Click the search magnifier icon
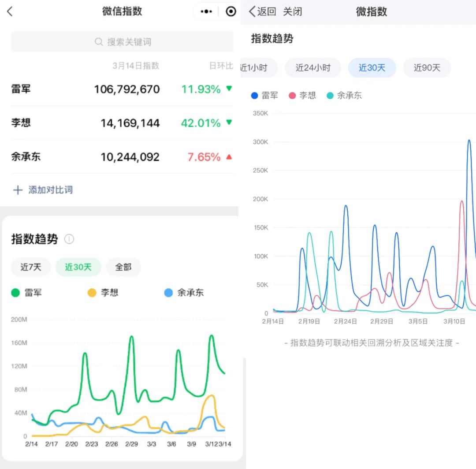This screenshot has width=476, height=469. coord(99,41)
